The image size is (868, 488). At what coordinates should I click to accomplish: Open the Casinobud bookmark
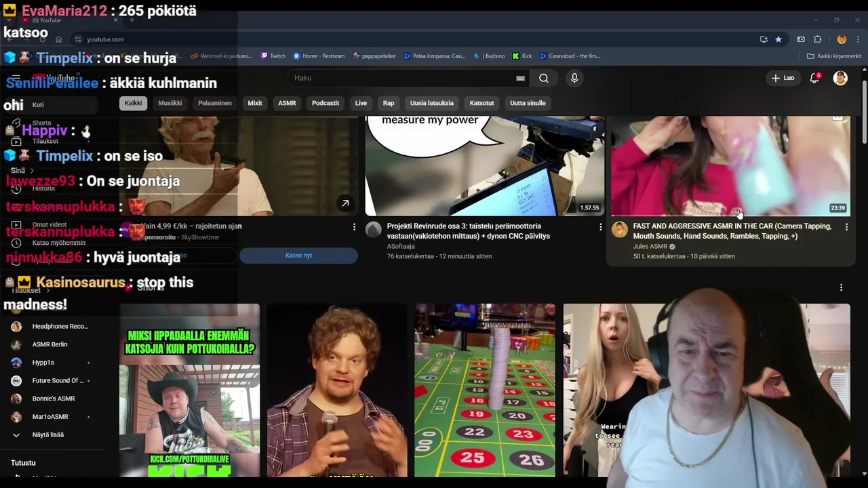click(570, 56)
